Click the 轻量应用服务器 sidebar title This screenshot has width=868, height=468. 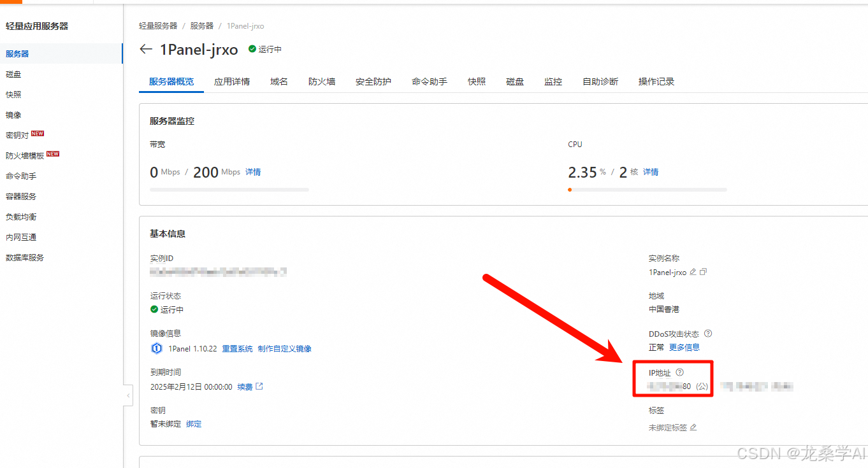pyautogui.click(x=37, y=26)
